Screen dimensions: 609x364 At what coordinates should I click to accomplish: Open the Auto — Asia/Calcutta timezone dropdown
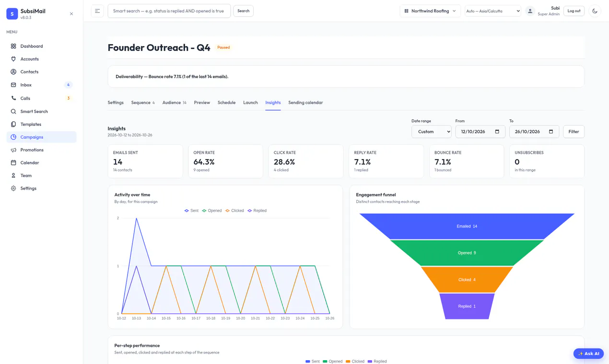point(492,11)
